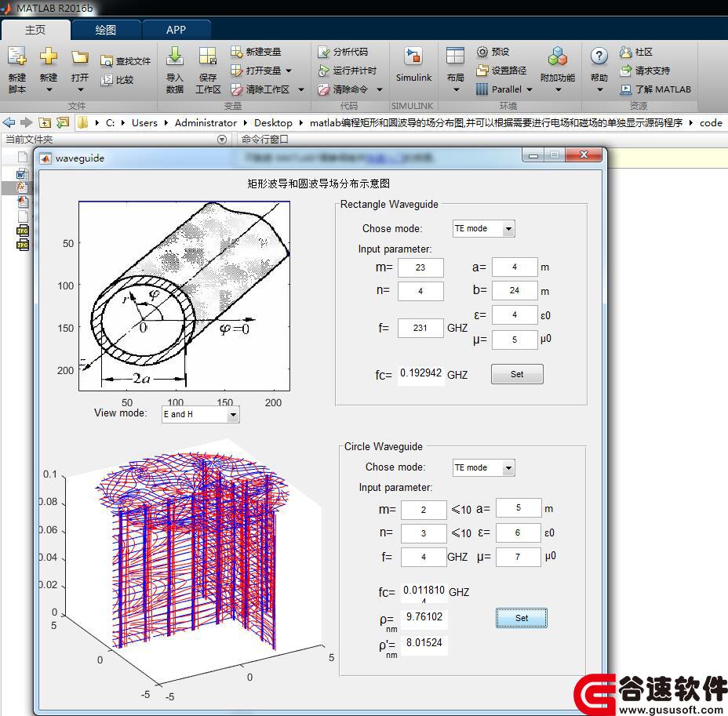Click the Learn MATLAB (了解 MATLAB) icon

click(625, 89)
